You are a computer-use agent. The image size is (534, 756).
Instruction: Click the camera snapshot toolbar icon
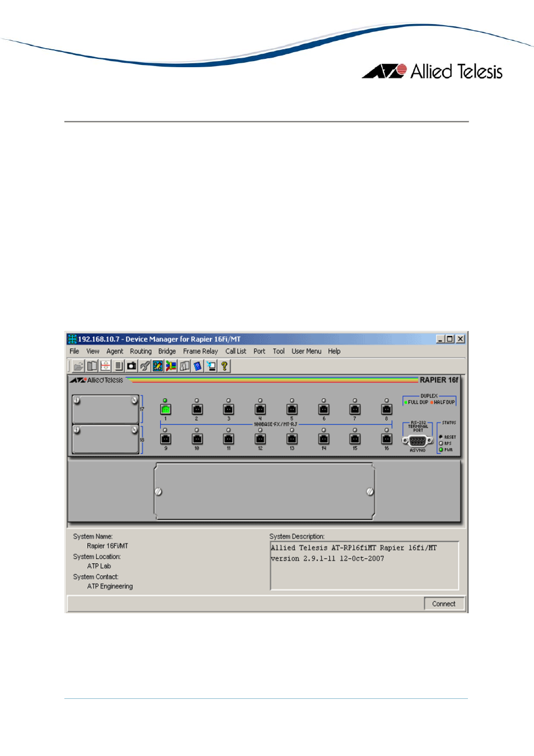[132, 366]
